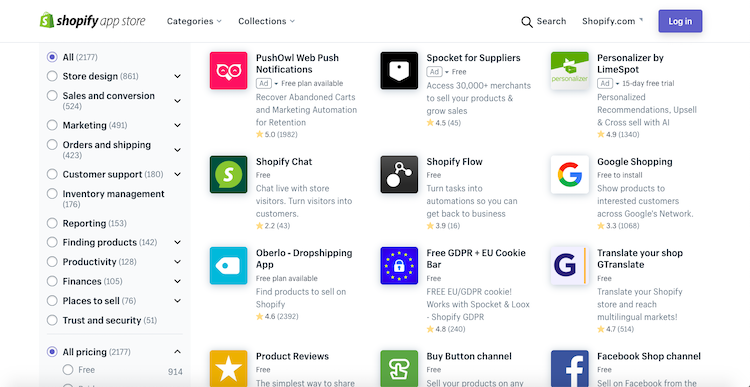Select the Productivity radio button
Screen dimensions: 750x387
(52, 262)
